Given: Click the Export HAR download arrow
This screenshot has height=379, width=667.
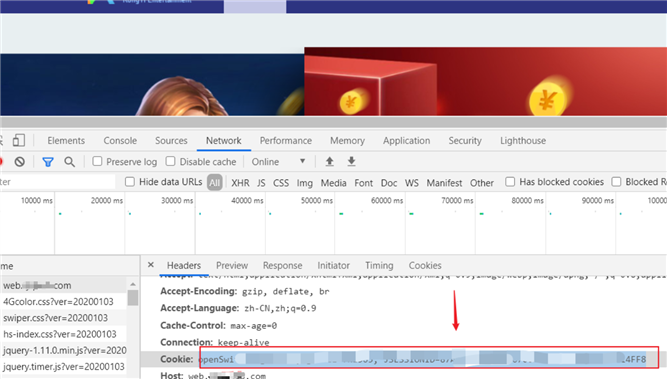Looking at the screenshot, I should [351, 161].
